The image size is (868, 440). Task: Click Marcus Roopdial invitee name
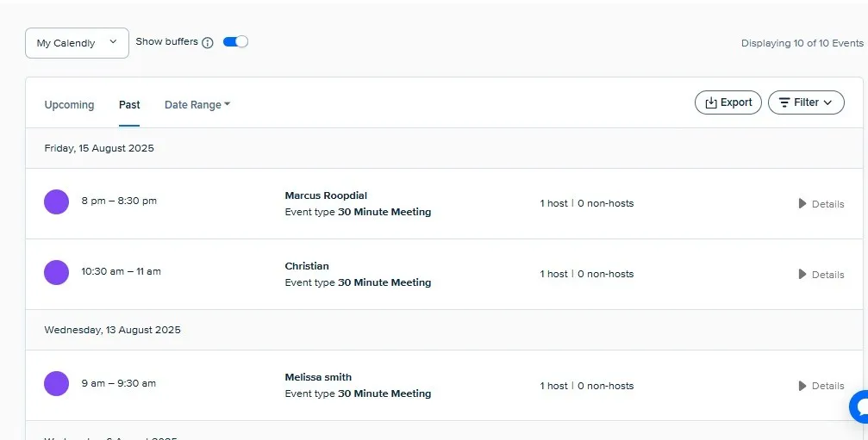[x=326, y=195]
